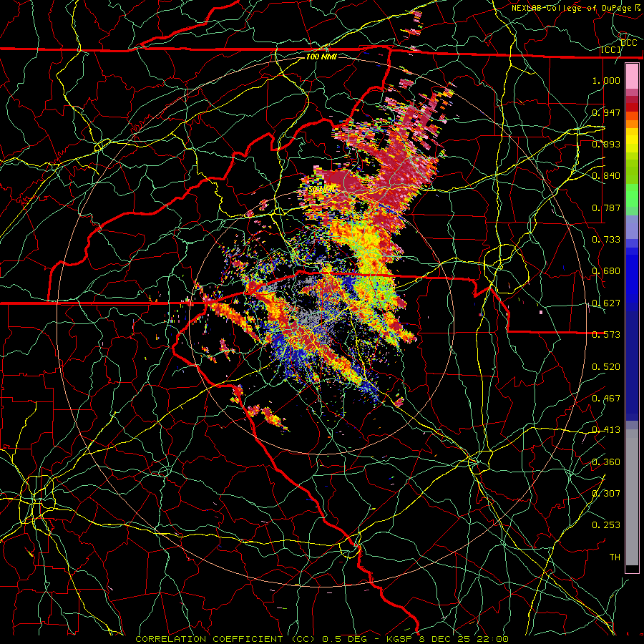Click the 0.733 legend value
Viewport: 644px width, 644px height.
click(606, 239)
